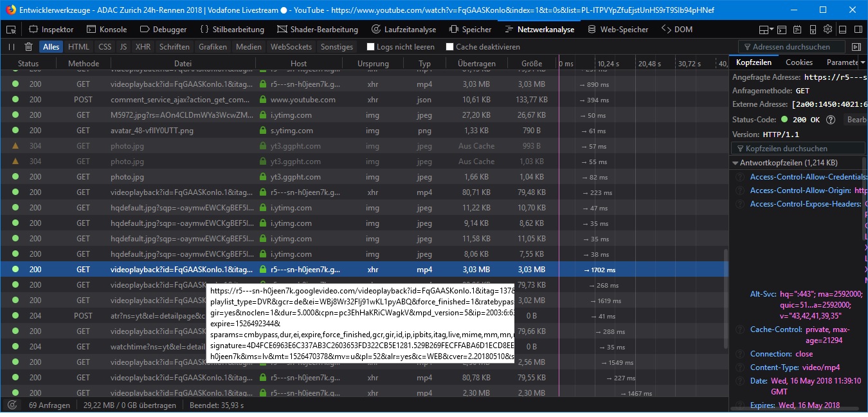Toggle the Grafiken filter
This screenshot has height=417, width=868.
pos(213,47)
